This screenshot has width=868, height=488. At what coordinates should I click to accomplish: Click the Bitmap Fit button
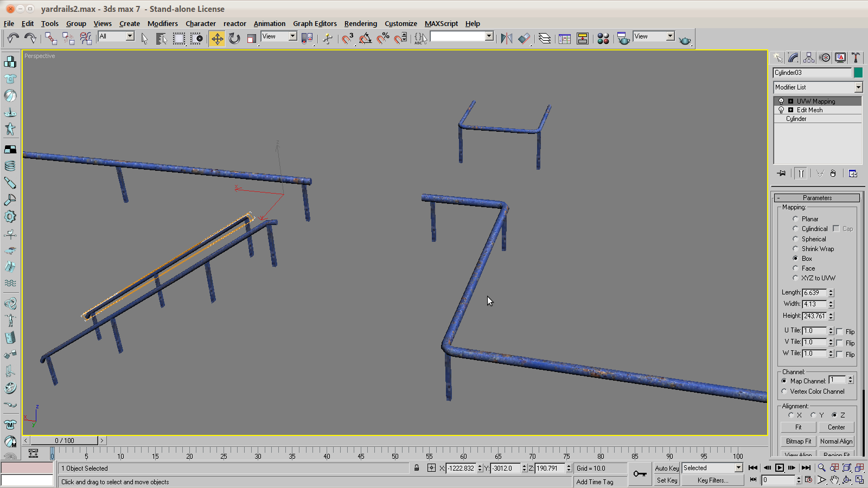coord(799,441)
